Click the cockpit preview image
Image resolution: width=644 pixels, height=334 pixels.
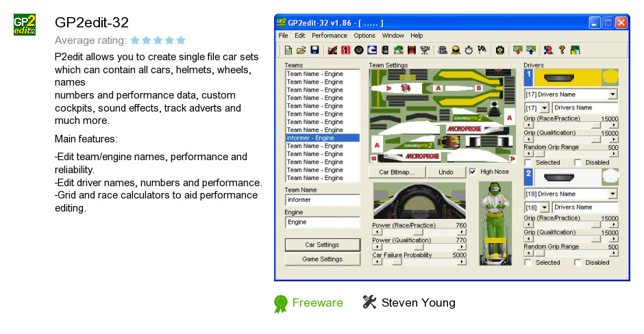pyautogui.click(x=419, y=201)
